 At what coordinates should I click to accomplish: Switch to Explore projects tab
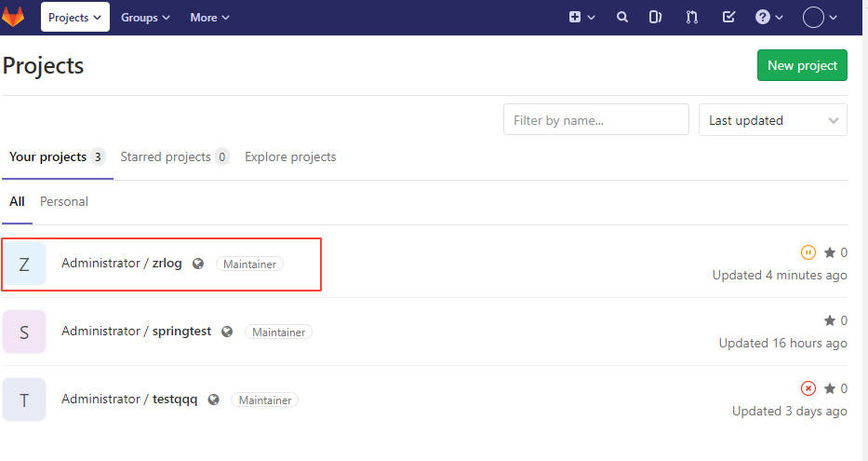point(290,156)
